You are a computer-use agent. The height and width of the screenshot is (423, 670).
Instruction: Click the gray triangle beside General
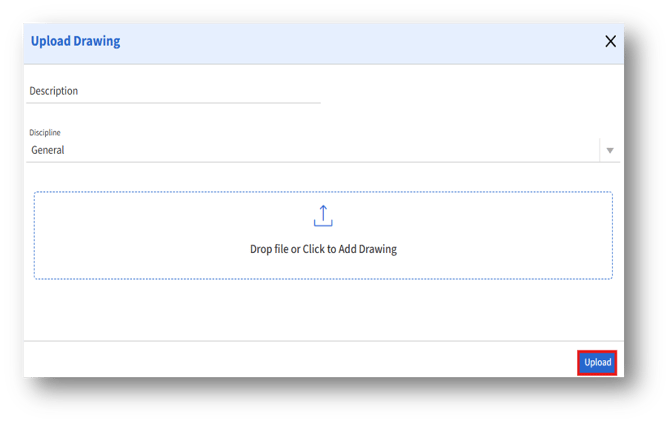click(x=610, y=151)
